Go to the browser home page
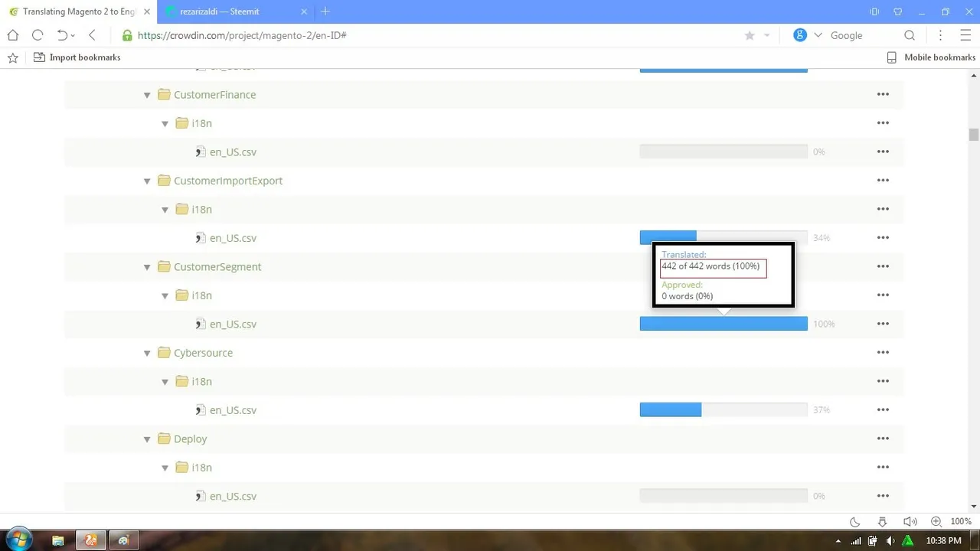 point(13,35)
